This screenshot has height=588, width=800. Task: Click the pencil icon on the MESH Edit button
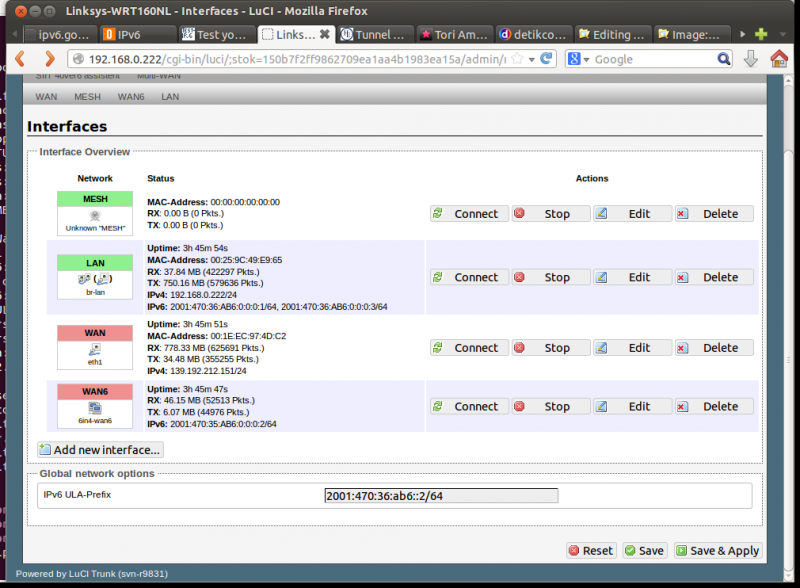pos(601,213)
